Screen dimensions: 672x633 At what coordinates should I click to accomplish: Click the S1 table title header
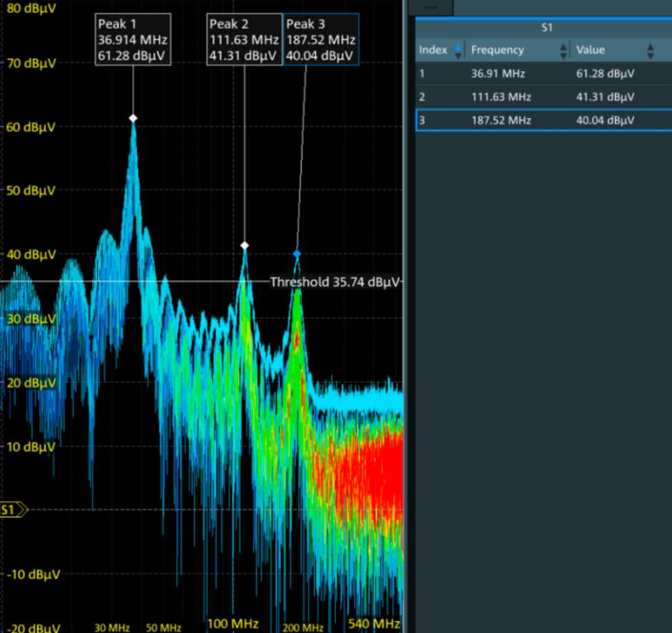click(546, 28)
